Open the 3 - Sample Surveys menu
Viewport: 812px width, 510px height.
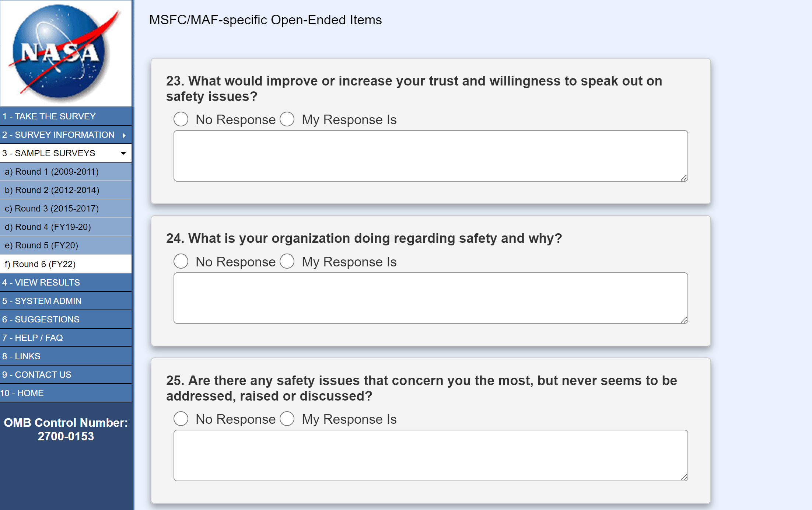point(49,153)
